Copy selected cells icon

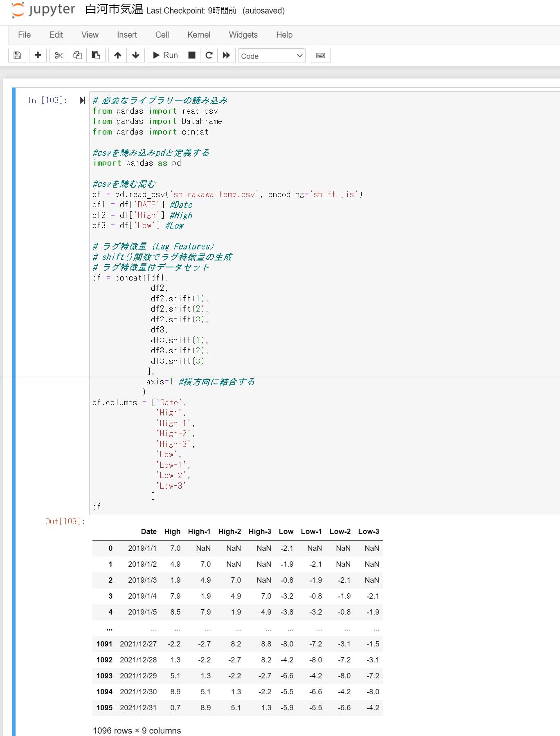point(77,55)
